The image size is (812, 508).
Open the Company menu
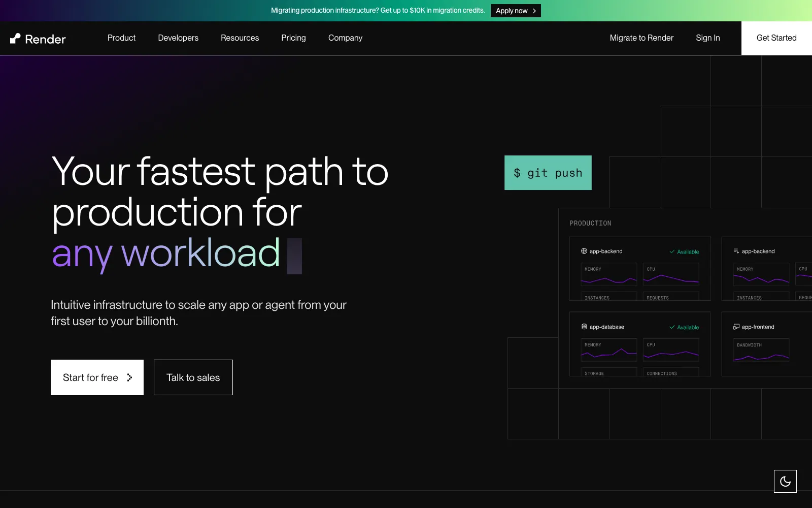click(345, 38)
